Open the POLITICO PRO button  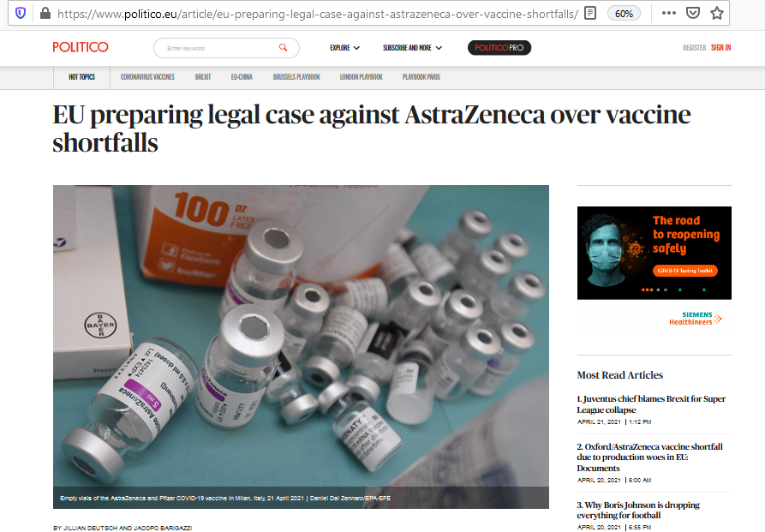[499, 48]
